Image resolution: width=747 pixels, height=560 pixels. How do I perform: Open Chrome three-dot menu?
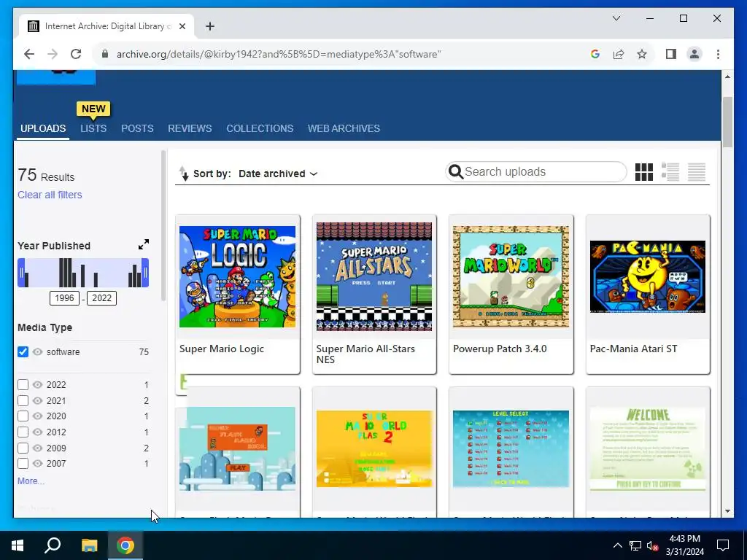tap(718, 54)
